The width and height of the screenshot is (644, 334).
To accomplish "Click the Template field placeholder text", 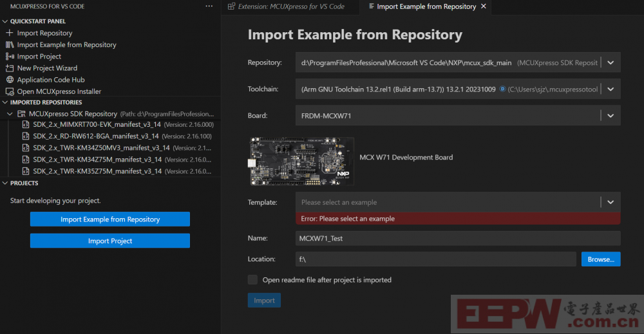I will [339, 202].
